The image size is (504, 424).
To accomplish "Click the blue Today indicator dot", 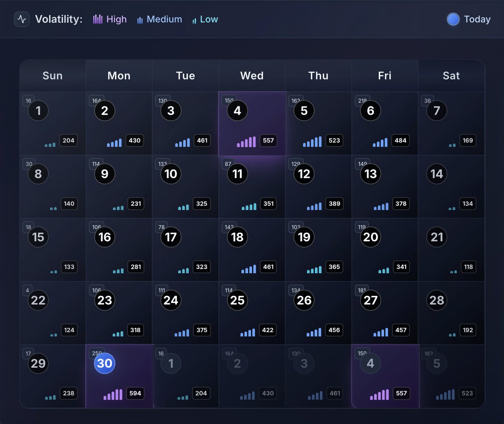I will tap(453, 19).
